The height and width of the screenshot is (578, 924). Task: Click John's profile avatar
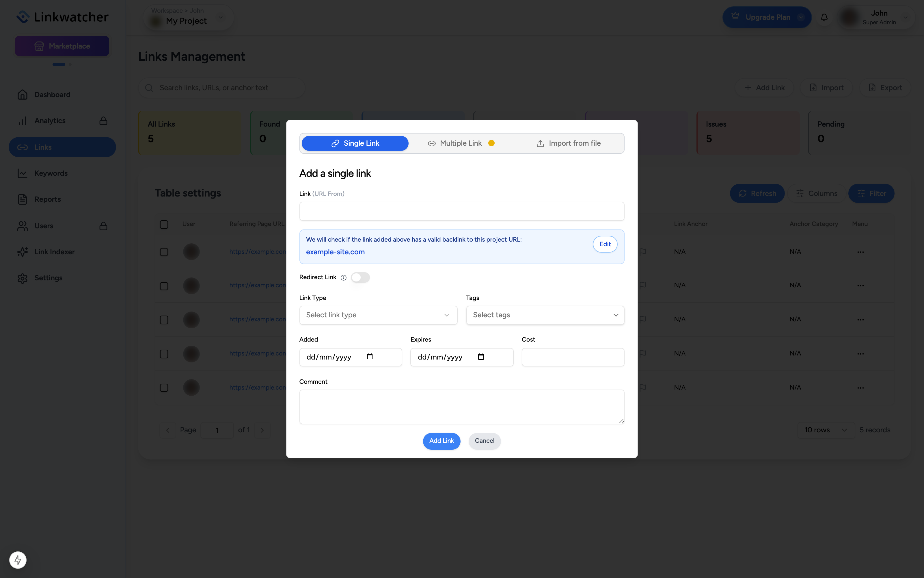850,17
